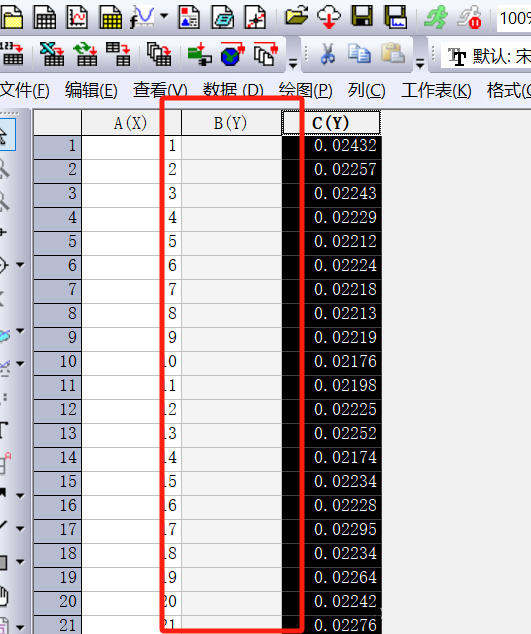Select row 1 via its row header
Screen dimensions: 531x634
coord(57,146)
